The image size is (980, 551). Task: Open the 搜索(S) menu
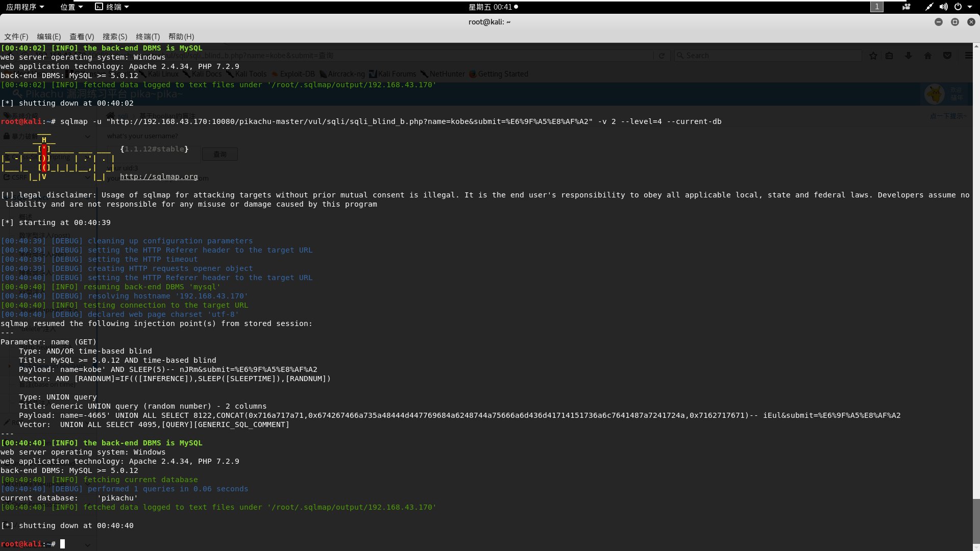(x=115, y=37)
